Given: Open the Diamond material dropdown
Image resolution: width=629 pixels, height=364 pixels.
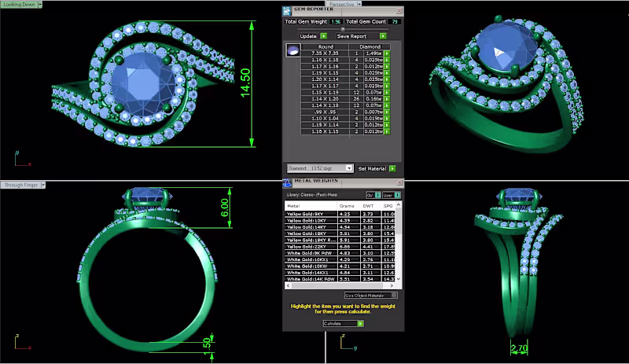Looking at the screenshot, I should 349,168.
